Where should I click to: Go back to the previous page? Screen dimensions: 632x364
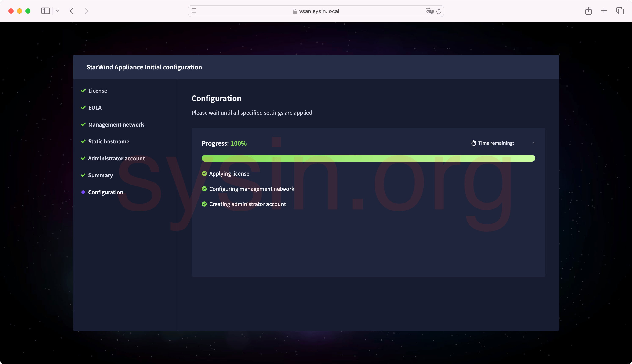point(72,11)
